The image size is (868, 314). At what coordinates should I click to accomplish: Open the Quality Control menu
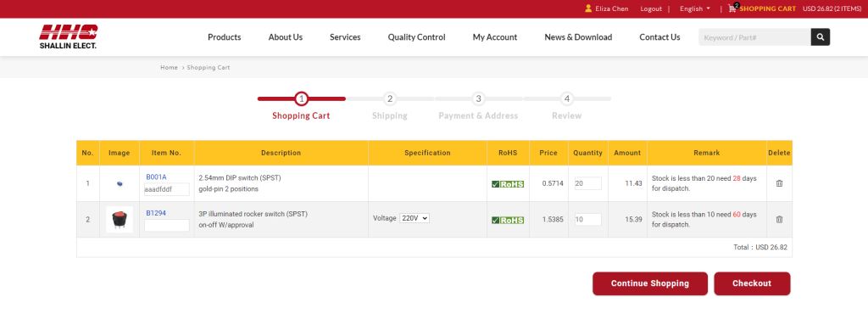(x=416, y=37)
